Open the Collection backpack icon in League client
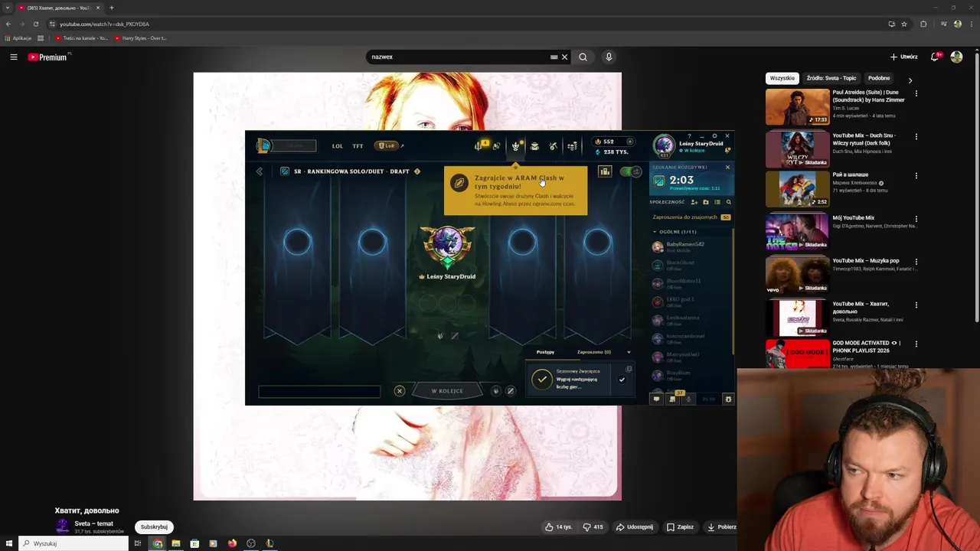The image size is (980, 551). coord(534,146)
